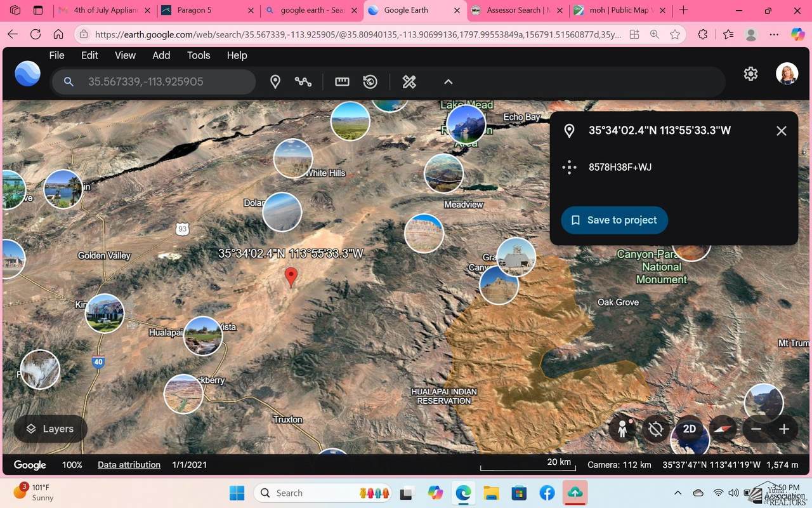Viewport: 812px width, 508px height.
Task: Activate the Measure distance ruler tool
Action: 342,82
